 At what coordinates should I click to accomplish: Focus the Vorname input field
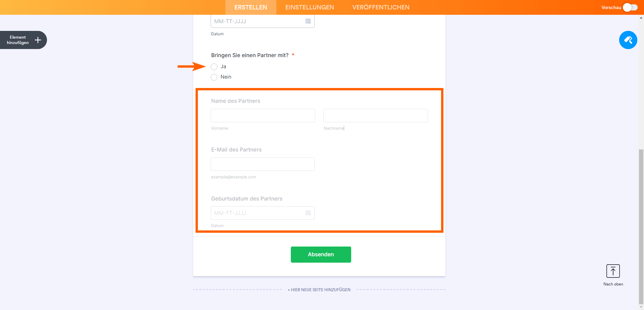(263, 116)
